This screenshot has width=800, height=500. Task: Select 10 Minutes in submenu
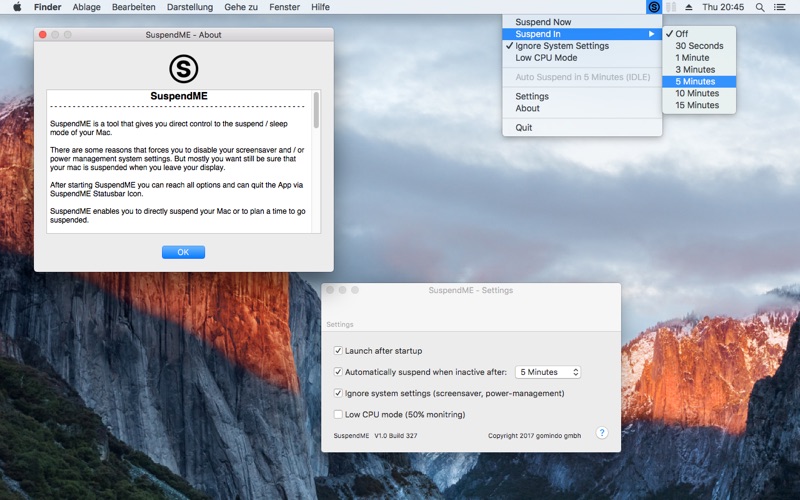point(699,93)
